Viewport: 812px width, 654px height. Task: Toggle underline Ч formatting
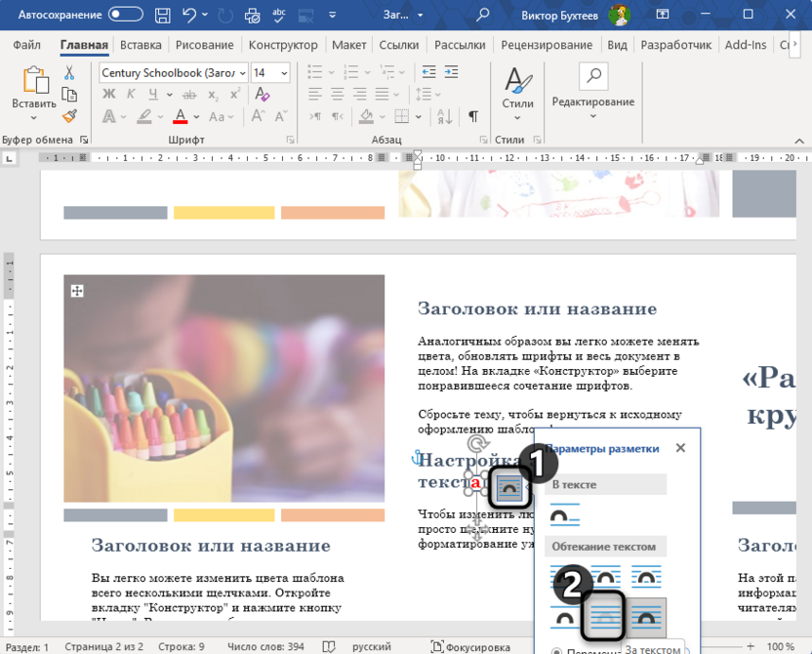pos(153,95)
